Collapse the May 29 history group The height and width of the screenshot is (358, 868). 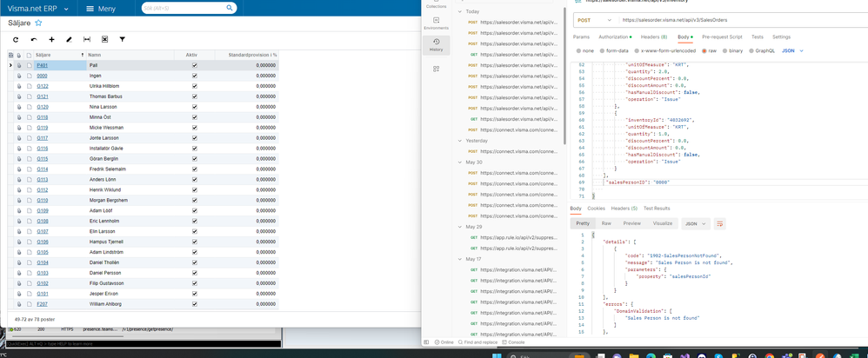[459, 227]
